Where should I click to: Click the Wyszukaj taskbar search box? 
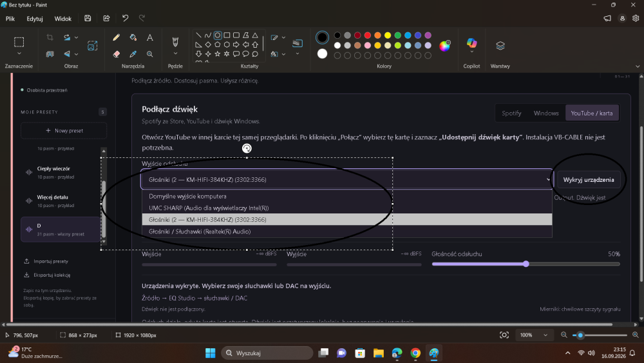(267, 353)
